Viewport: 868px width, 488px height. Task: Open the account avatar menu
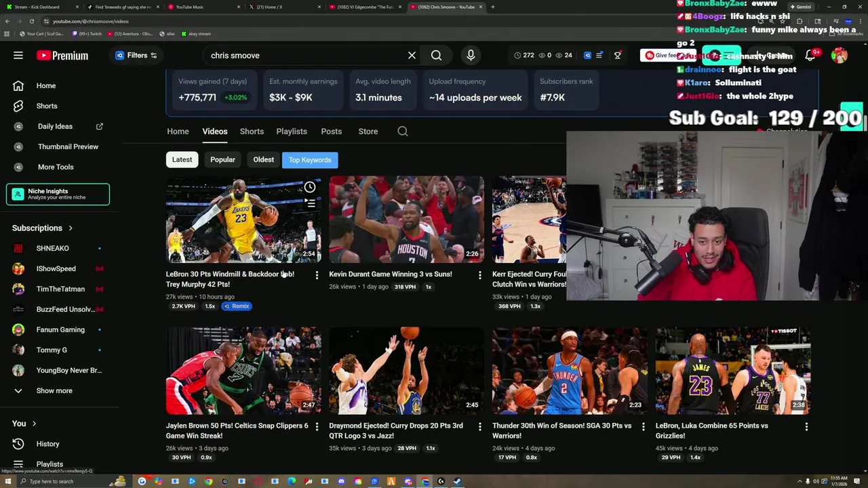(840, 56)
